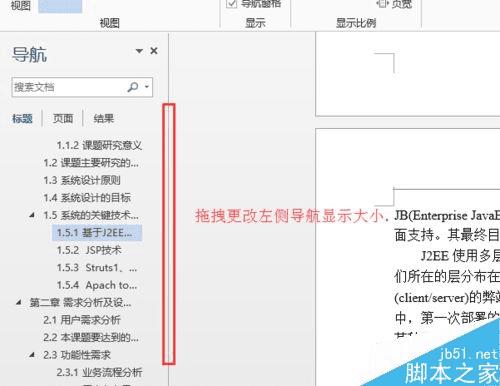Click the 显示 group label
Screen dimensions: 500x386
point(255,23)
